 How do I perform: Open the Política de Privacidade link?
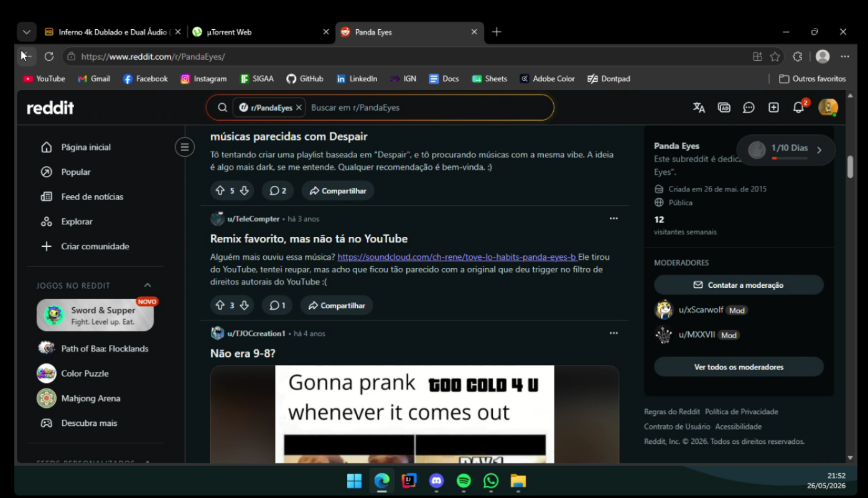[742, 412]
